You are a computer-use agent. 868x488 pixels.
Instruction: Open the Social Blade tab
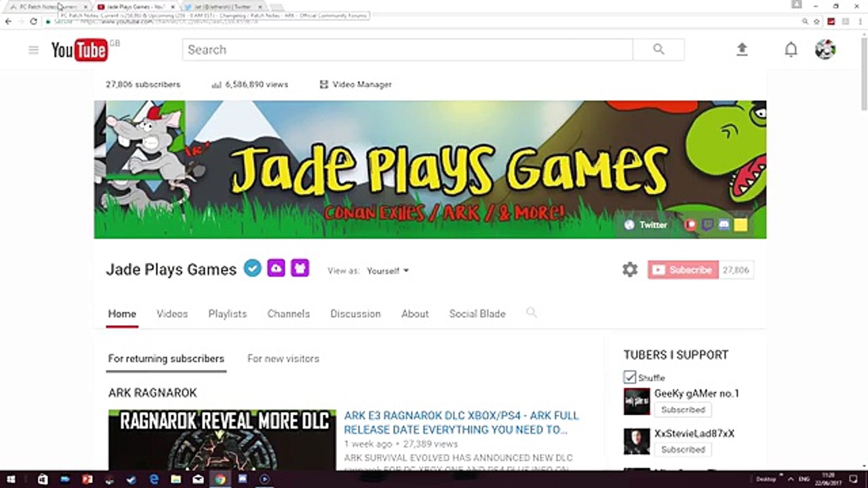[477, 314]
